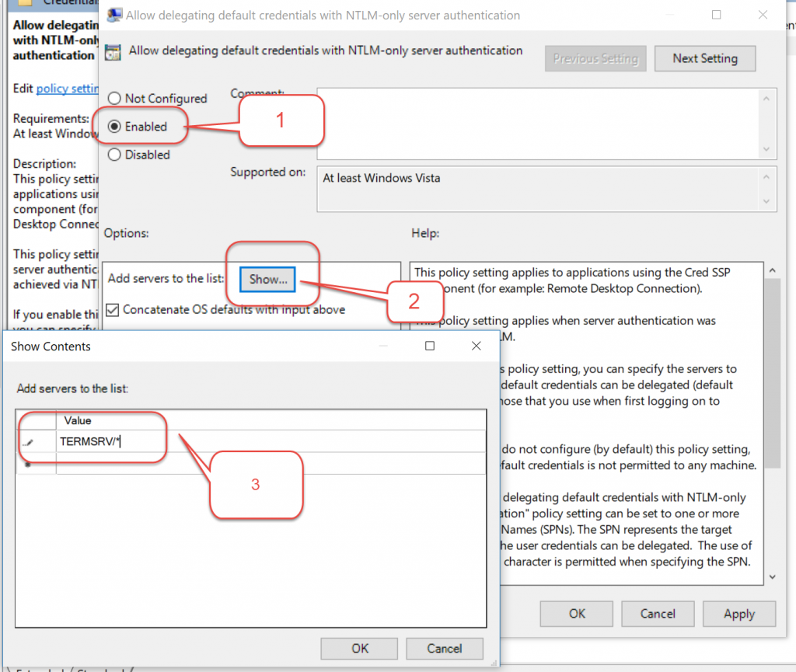Click the new-row asterisk marker below TERMSRV/*
This screenshot has width=796, height=672.
click(27, 465)
